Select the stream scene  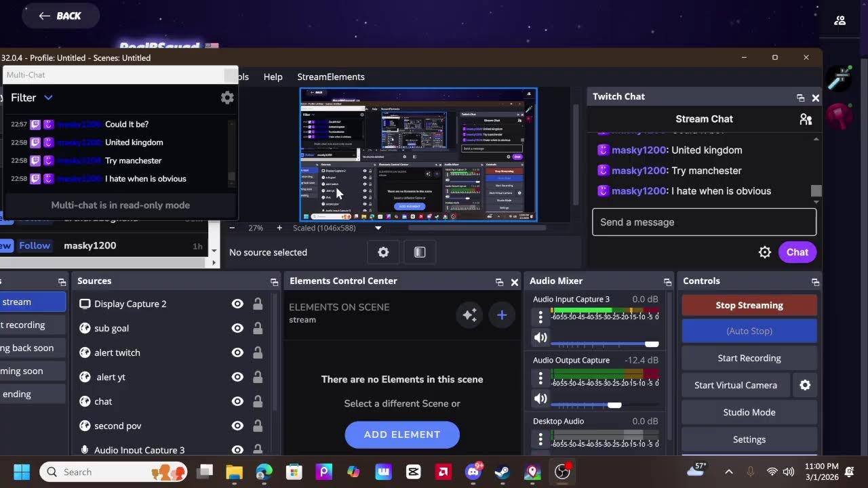click(33, 302)
